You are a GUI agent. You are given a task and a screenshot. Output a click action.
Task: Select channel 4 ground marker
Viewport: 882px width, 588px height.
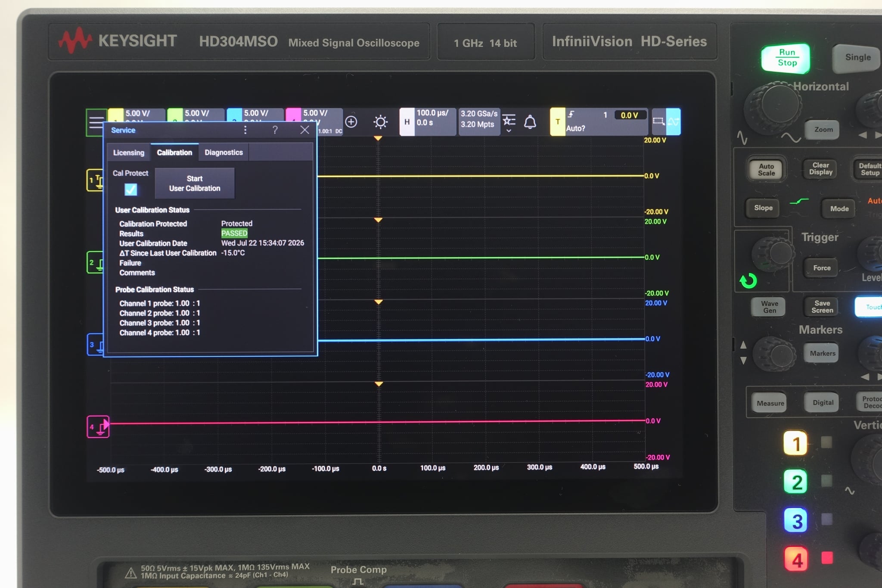click(x=98, y=427)
